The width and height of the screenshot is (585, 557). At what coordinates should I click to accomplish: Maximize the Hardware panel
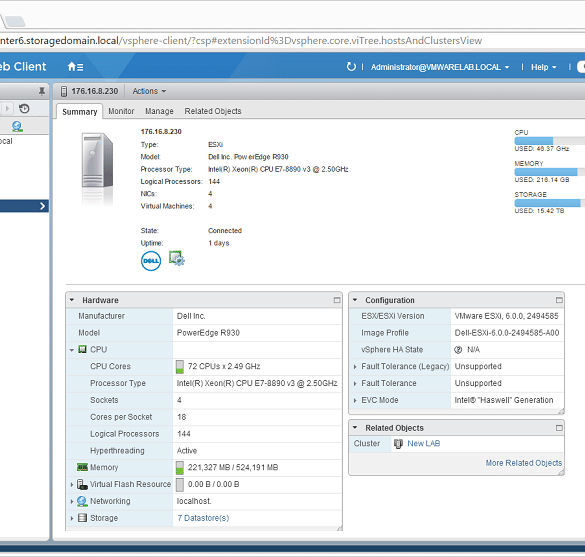tap(337, 300)
